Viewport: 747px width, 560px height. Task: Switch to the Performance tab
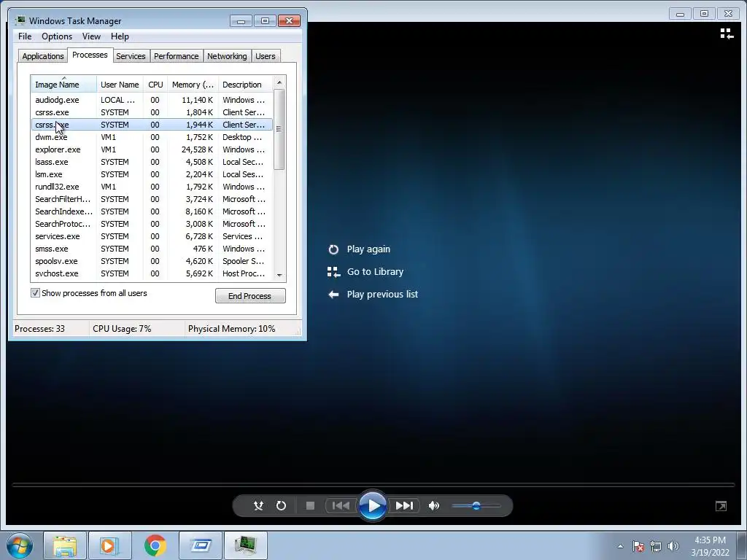[x=177, y=56]
